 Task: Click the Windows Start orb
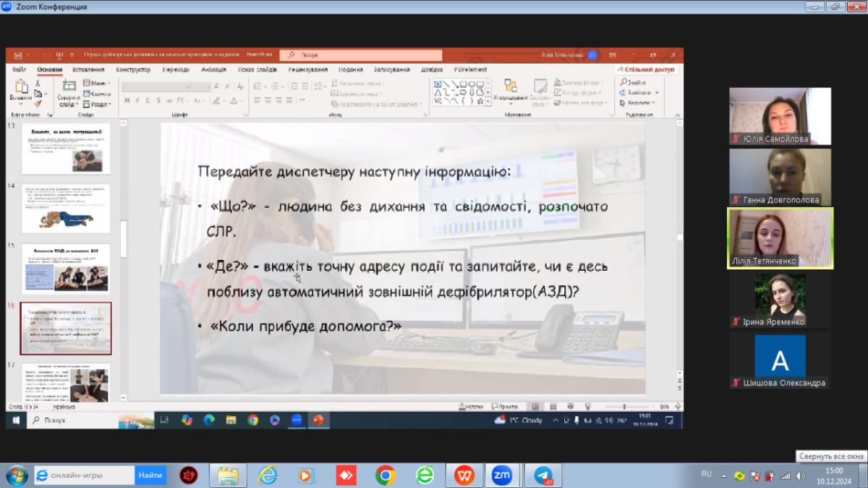(x=16, y=475)
